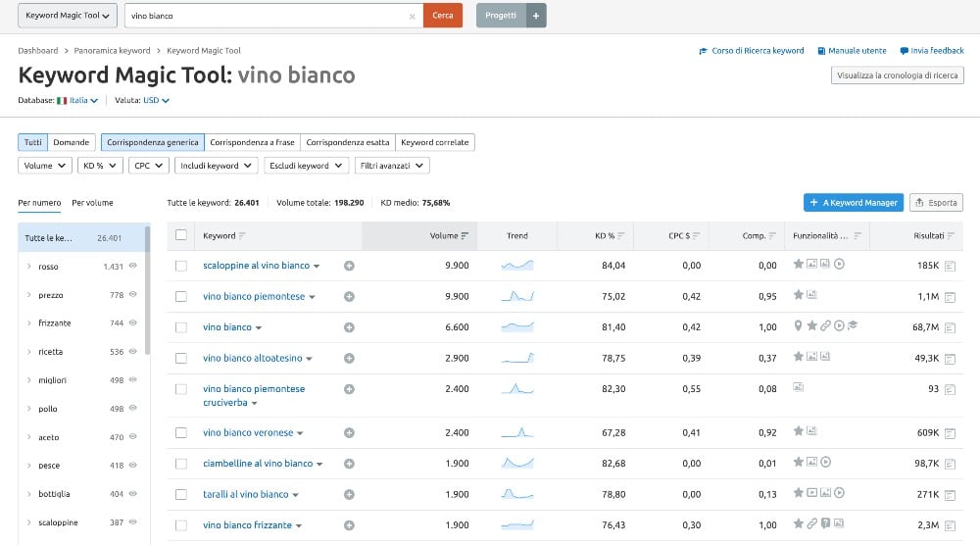Select the Tutti tab
This screenshot has height=545, width=980.
(x=33, y=142)
